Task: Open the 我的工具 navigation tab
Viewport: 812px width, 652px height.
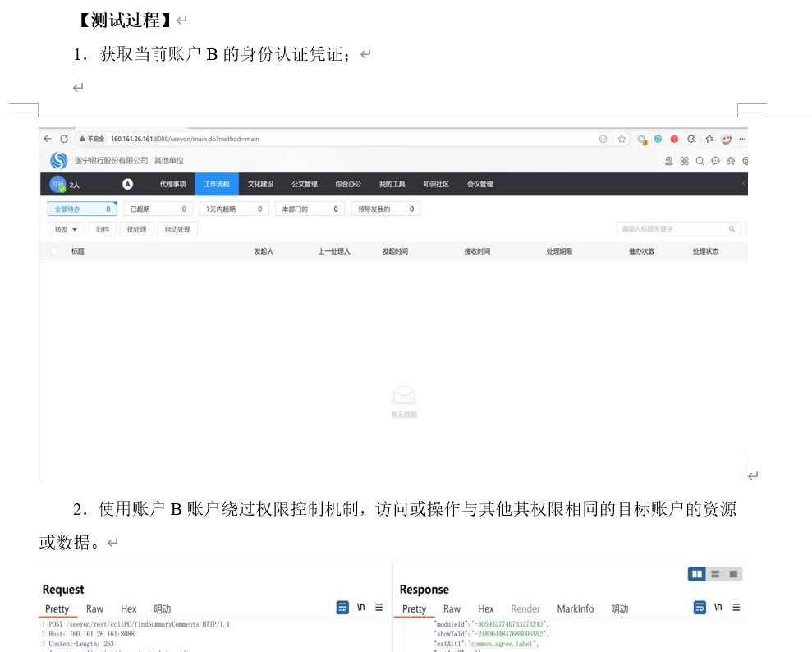Action: (x=392, y=184)
